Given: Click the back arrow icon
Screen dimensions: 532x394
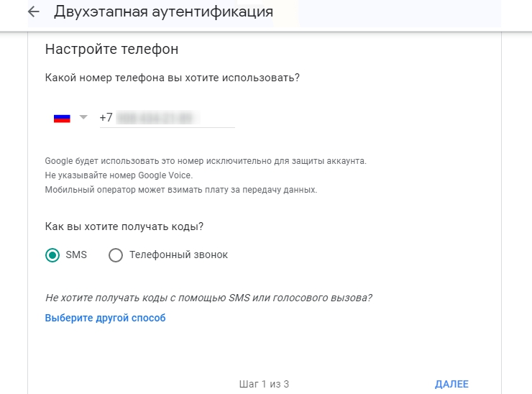Looking at the screenshot, I should 33,12.
